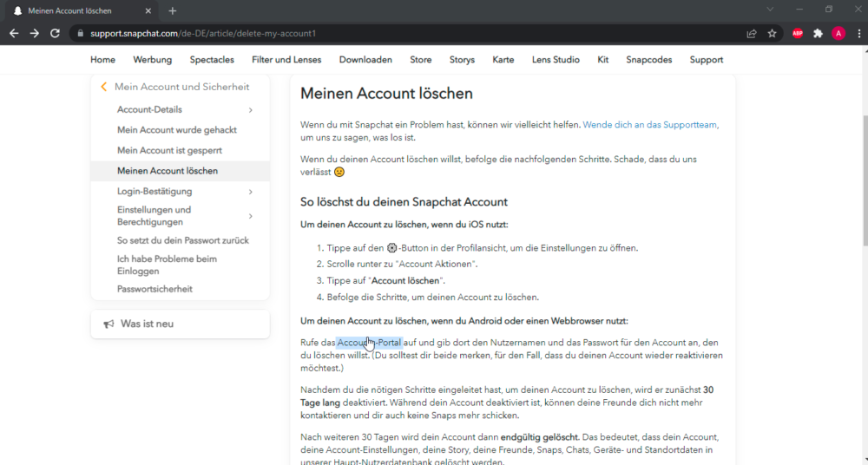Screen dimensions: 868x465
Task: Close the Meinen Account löschen tab
Action: 148,10
